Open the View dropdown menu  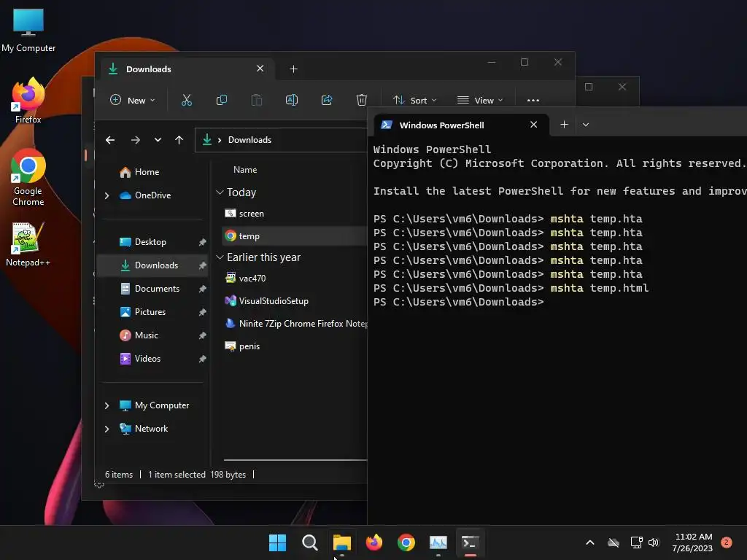(x=480, y=101)
